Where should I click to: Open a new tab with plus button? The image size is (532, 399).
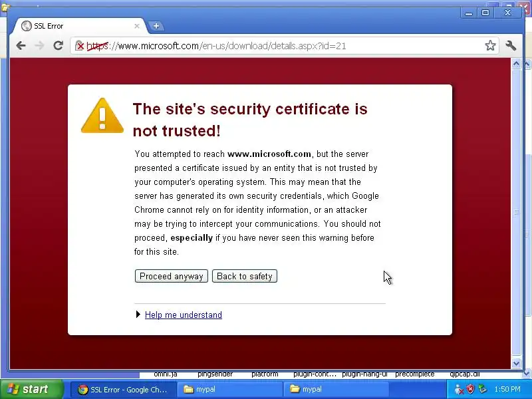point(156,26)
